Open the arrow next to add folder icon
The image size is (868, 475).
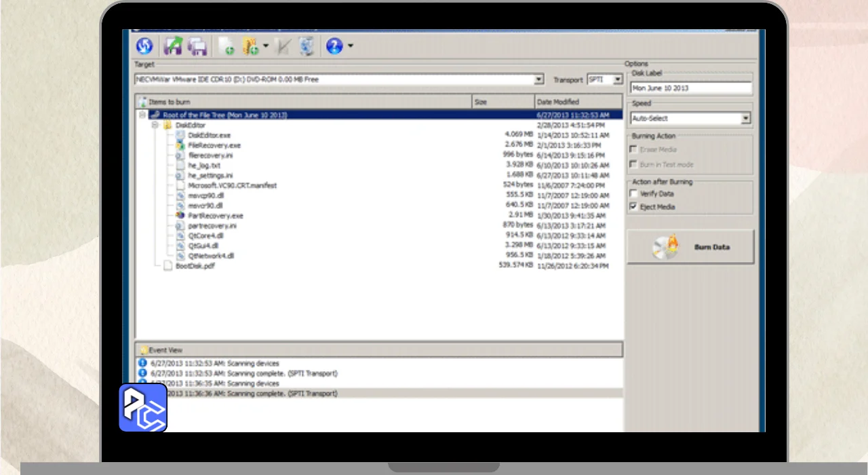[266, 47]
